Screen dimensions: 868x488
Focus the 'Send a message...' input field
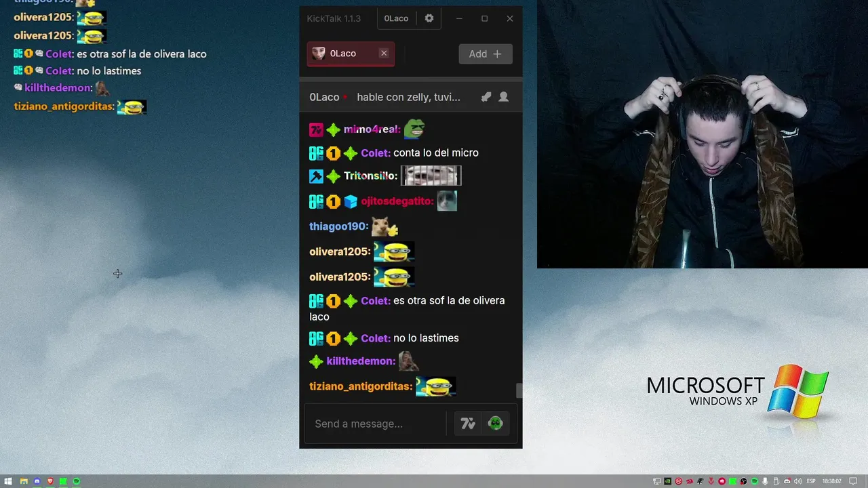tap(376, 424)
